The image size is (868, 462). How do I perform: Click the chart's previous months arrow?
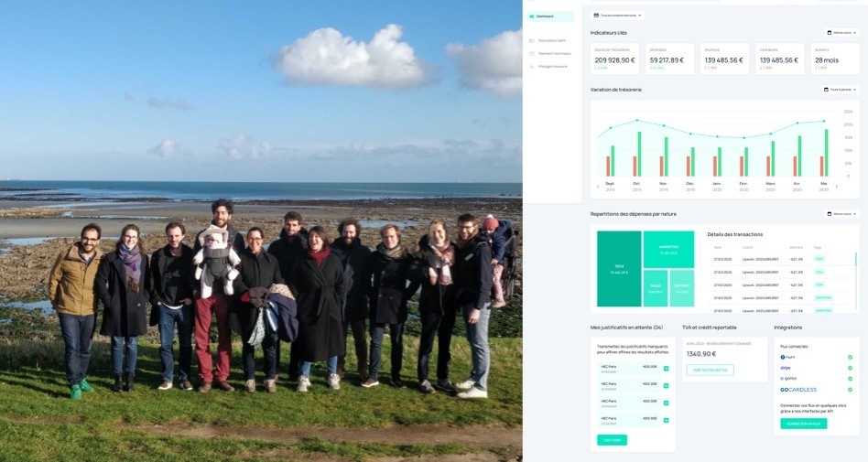pos(598,187)
